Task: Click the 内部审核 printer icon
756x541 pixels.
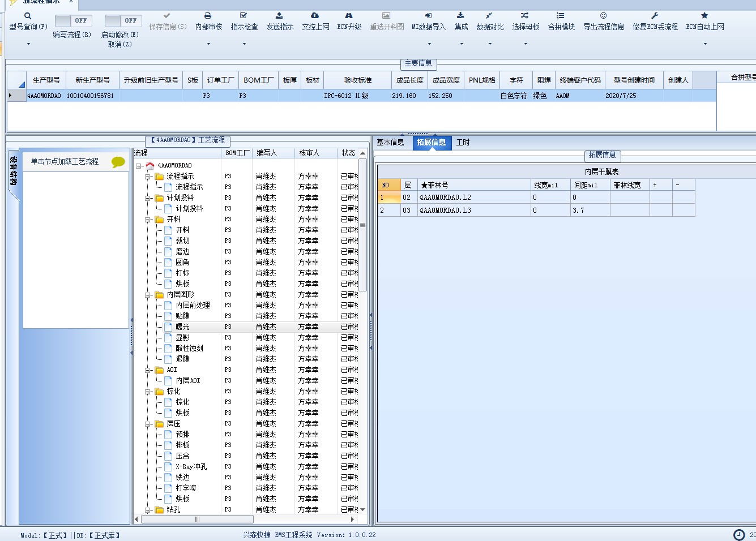Action: (208, 16)
